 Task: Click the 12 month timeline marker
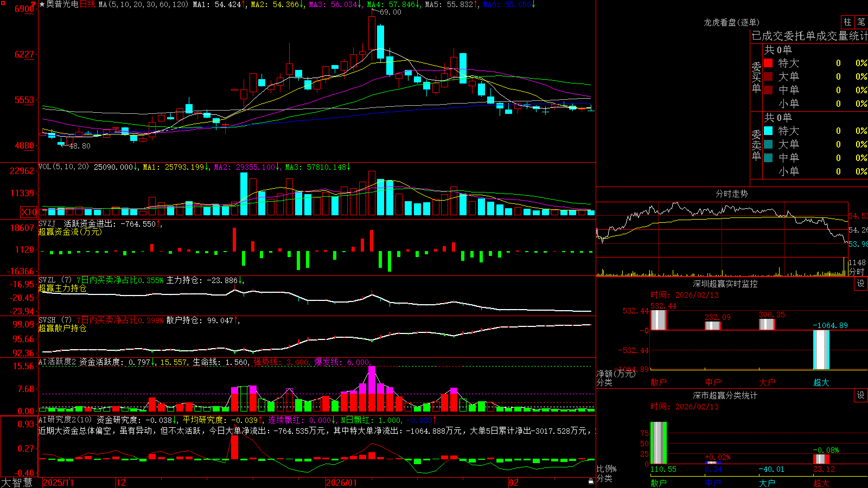pos(122,483)
